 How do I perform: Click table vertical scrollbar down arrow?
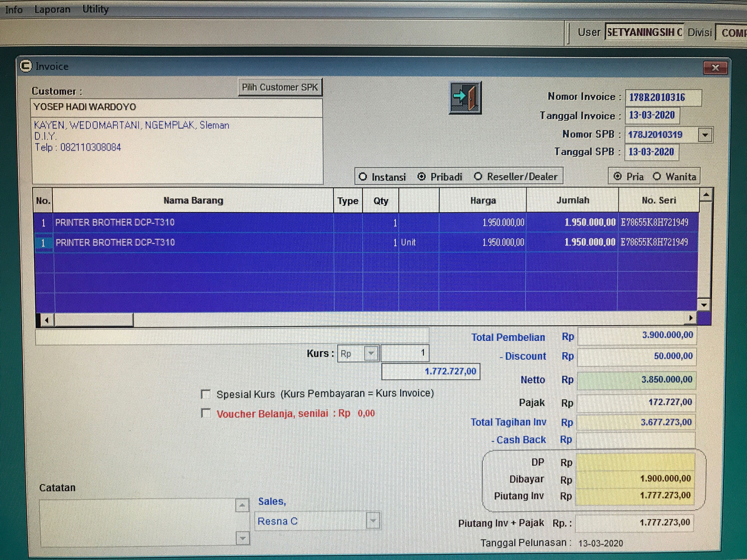704,305
